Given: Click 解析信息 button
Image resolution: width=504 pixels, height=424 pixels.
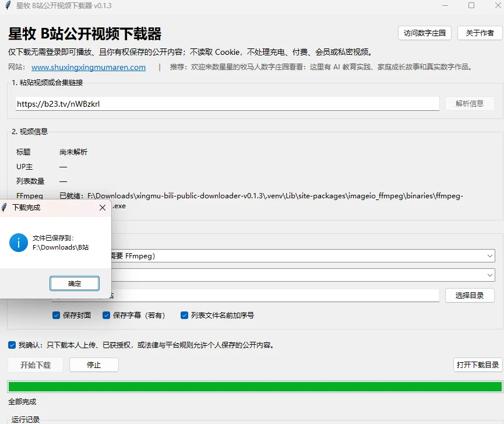Looking at the screenshot, I should pyautogui.click(x=470, y=104).
